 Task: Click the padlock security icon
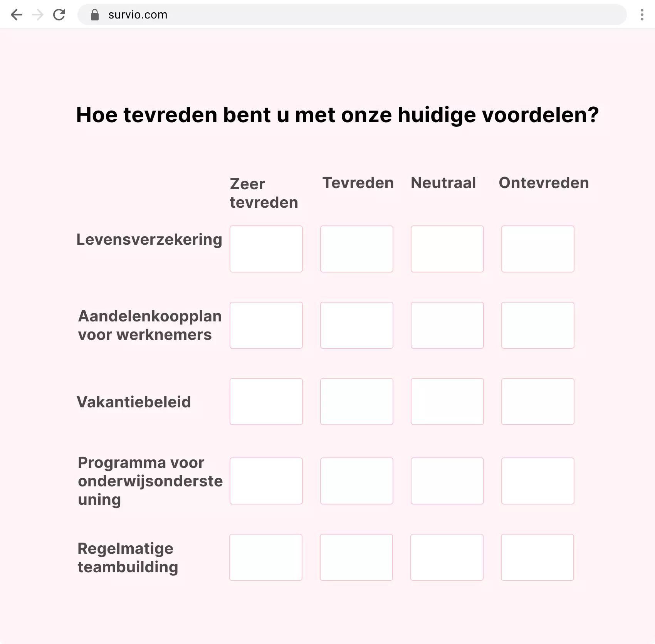click(94, 15)
